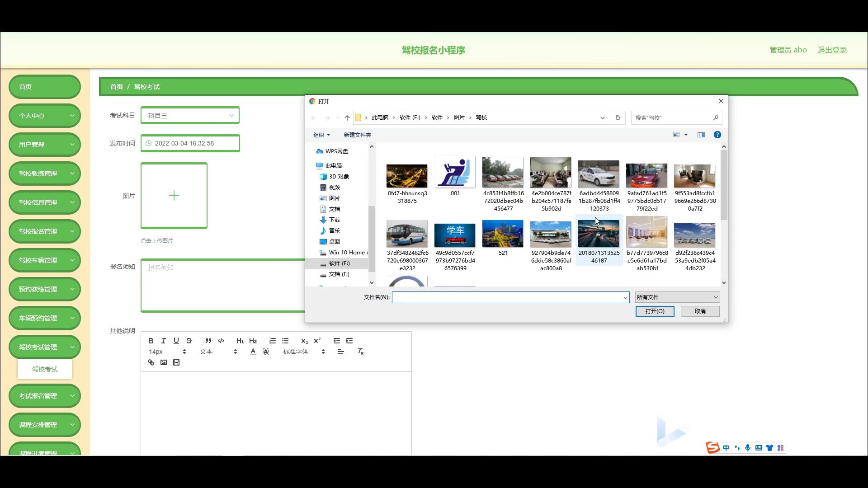Insert a code block in the editor
This screenshot has width=868, height=488.
pos(221,341)
